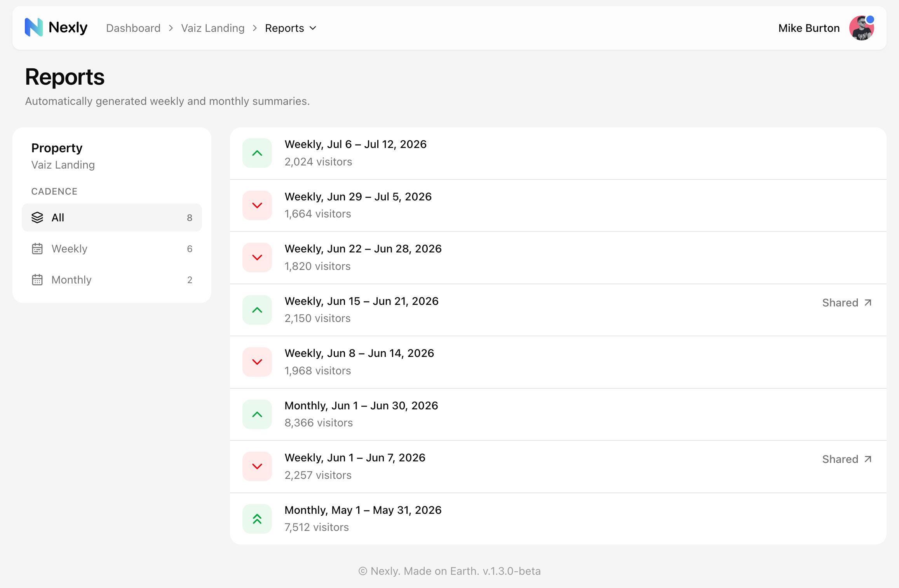Image resolution: width=899 pixels, height=588 pixels.
Task: Click the footer version text v.1.3.0-beta
Action: 512,571
